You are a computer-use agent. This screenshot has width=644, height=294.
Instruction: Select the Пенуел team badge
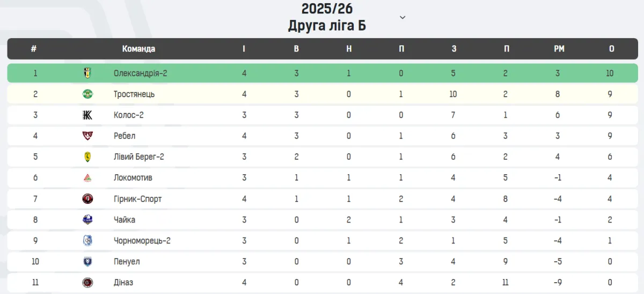click(87, 262)
